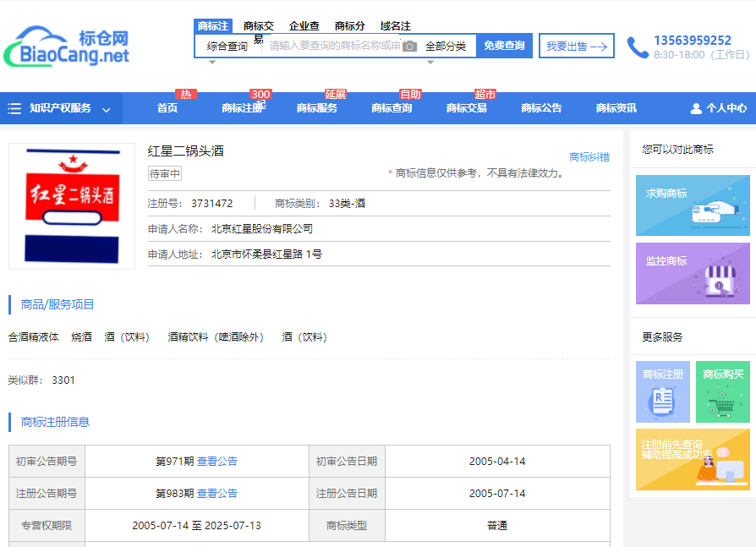Click the similar group value 3301

pyautogui.click(x=63, y=380)
